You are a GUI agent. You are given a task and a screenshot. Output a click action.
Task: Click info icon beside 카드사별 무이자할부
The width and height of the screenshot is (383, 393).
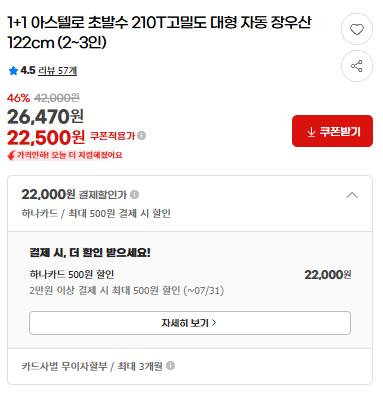170,366
